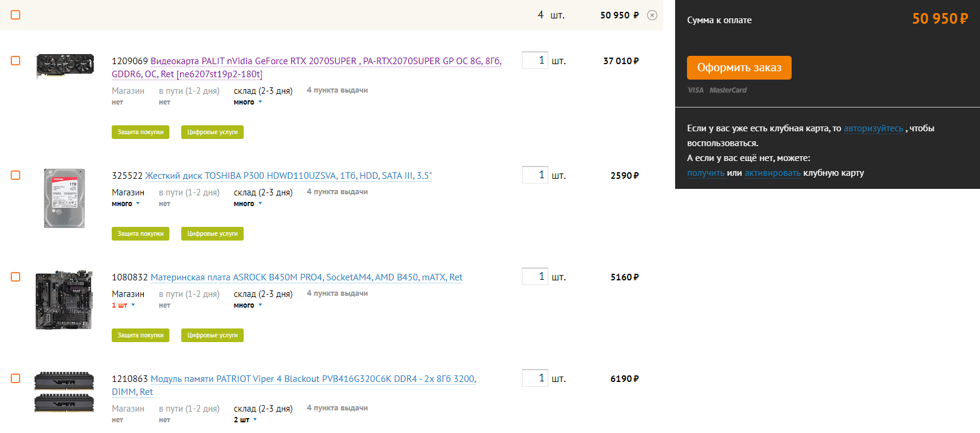Expand Toshiba drive store stock dropdown
Image resolution: width=980 pixels, height=433 pixels.
pos(126,204)
